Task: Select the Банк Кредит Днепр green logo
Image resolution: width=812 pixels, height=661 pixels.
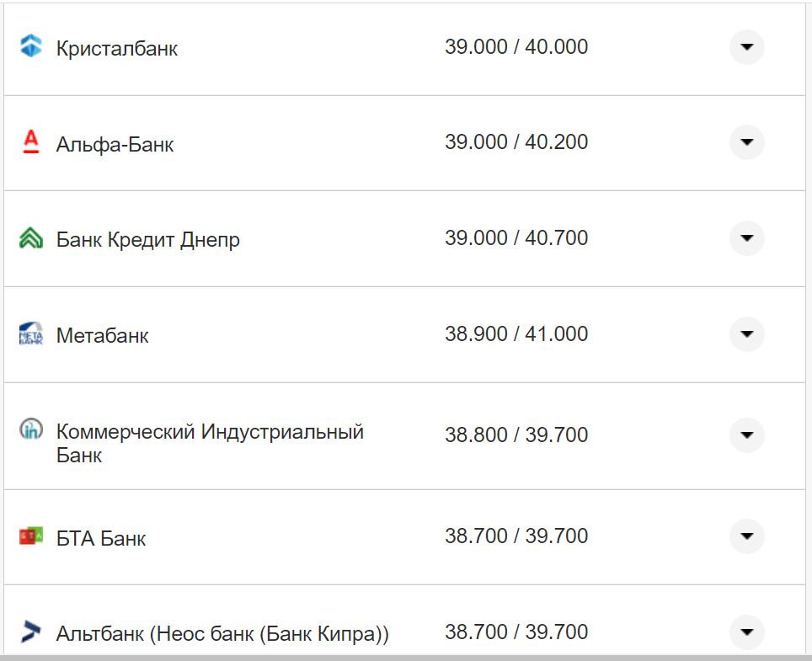Action: [32, 238]
